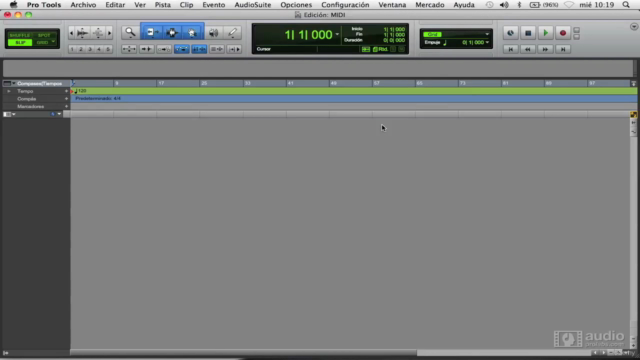Open ruler view selector dropdown

click(9, 83)
